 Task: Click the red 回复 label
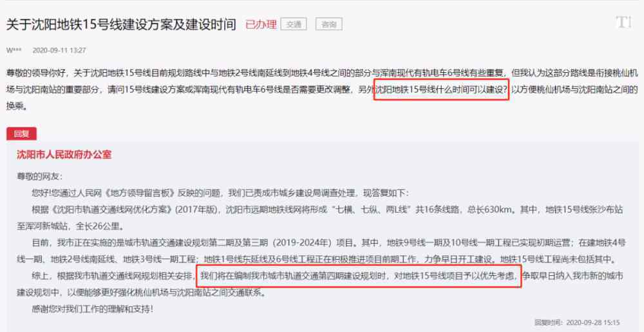click(21, 133)
